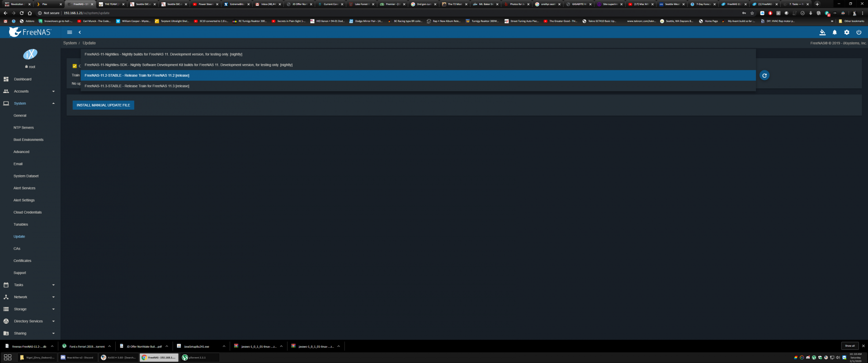Screen dimensions: 868x363
Task: Open Alert Settings in sidebar
Action: (24, 200)
